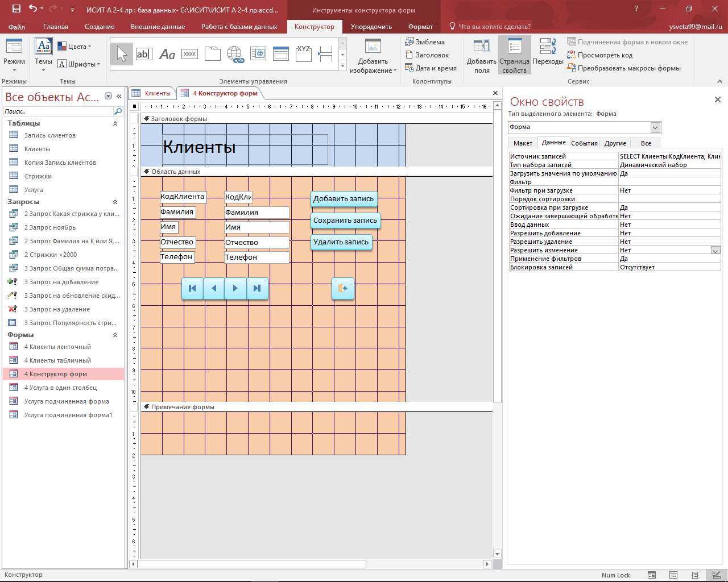Image resolution: width=728 pixels, height=582 pixels.
Task: Click the Добавить запись form button
Action: click(344, 199)
